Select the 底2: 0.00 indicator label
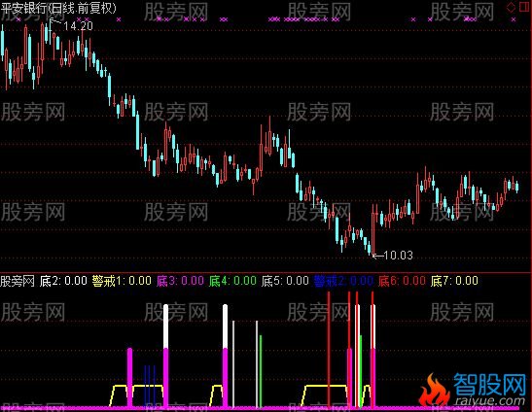This screenshot has height=412, width=532. tap(63, 281)
